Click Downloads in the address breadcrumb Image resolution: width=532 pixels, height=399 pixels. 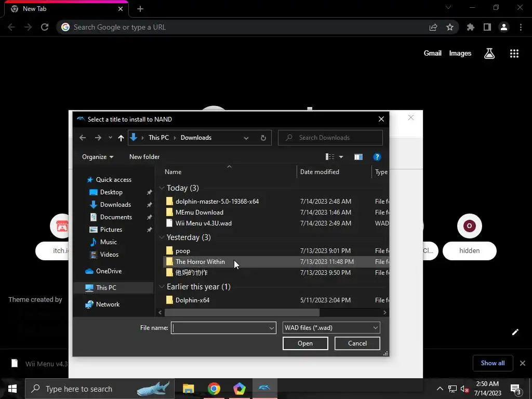[196, 138]
